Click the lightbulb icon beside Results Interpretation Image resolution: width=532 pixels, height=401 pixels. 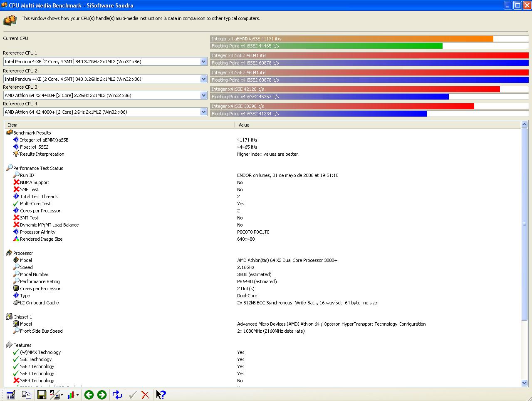tap(16, 154)
